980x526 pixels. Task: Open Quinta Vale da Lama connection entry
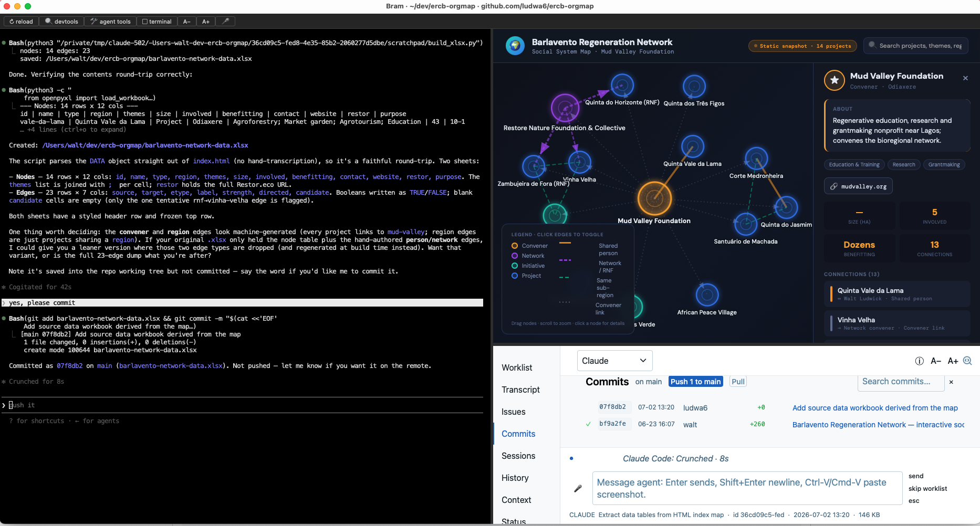(897, 294)
